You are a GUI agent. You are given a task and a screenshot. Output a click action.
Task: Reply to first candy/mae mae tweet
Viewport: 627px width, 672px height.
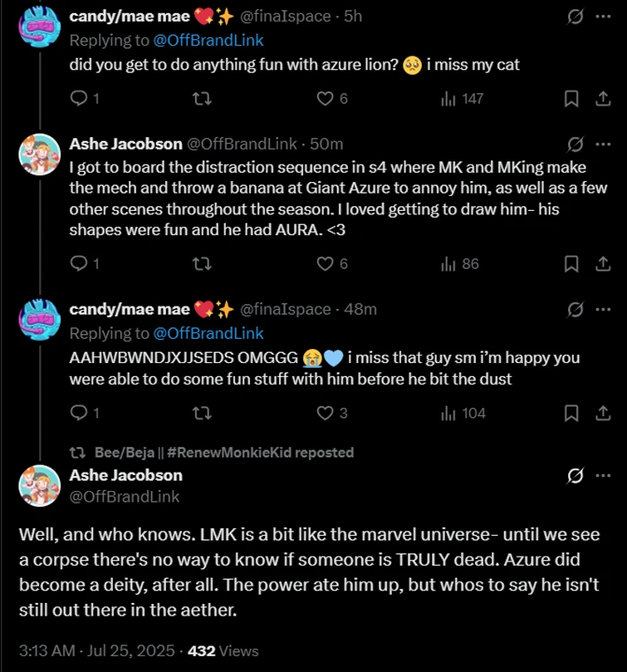[79, 99]
